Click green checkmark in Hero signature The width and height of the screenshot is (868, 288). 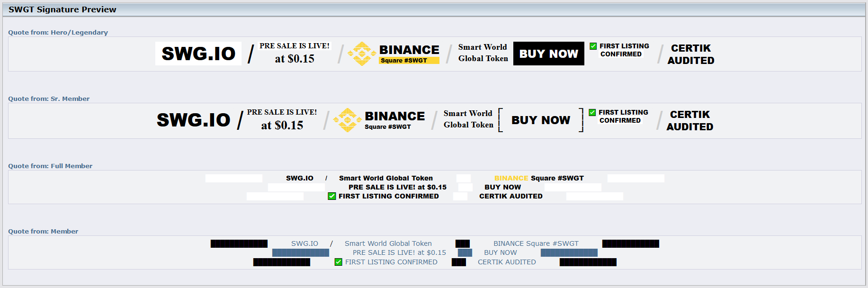[x=593, y=46]
